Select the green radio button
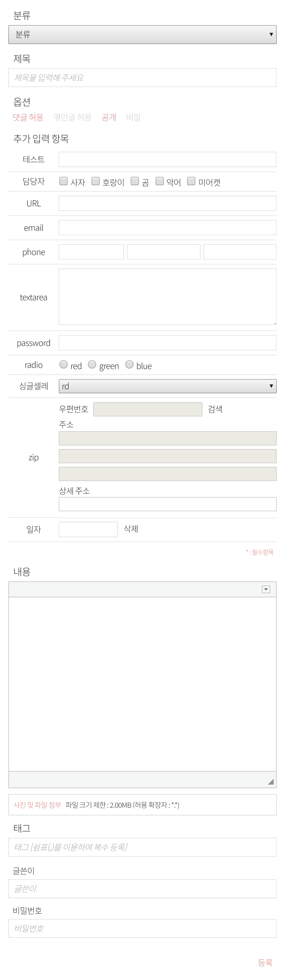Viewport: 285px width, 980px height. [x=92, y=364]
